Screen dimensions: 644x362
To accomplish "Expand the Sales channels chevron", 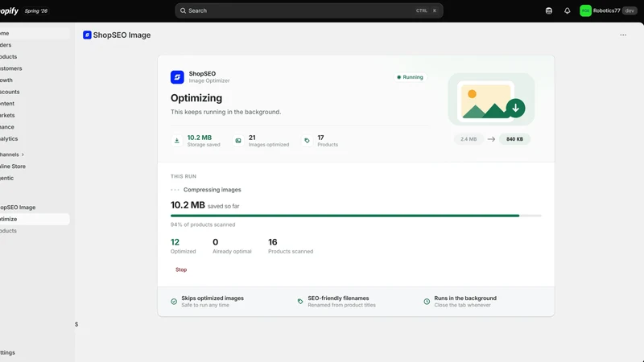I will (x=23, y=154).
